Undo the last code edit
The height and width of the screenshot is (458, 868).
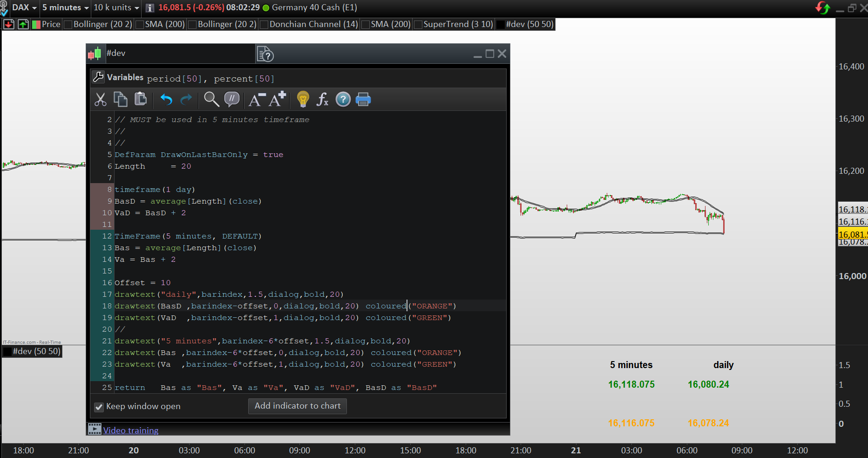coord(166,99)
